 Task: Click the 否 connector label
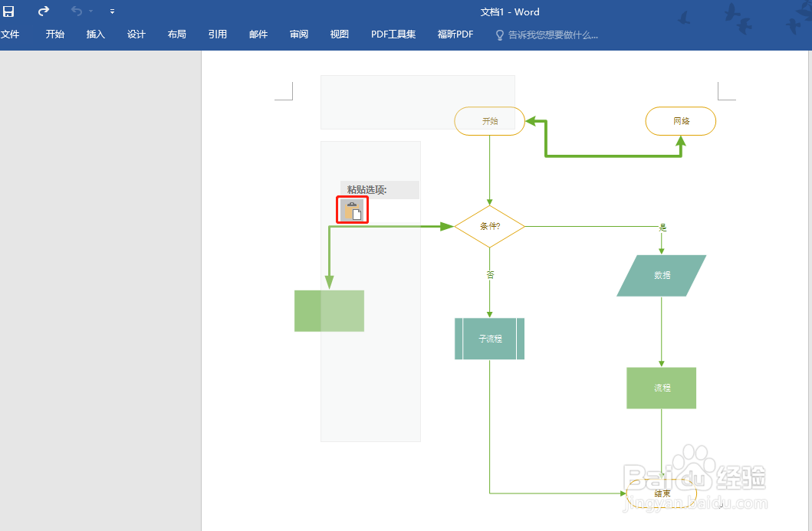(x=490, y=274)
